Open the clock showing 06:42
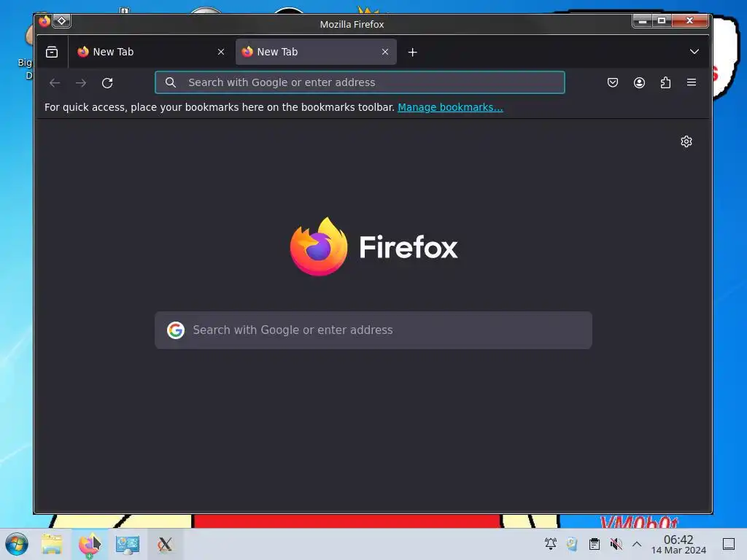This screenshot has width=747, height=560. tap(678, 544)
